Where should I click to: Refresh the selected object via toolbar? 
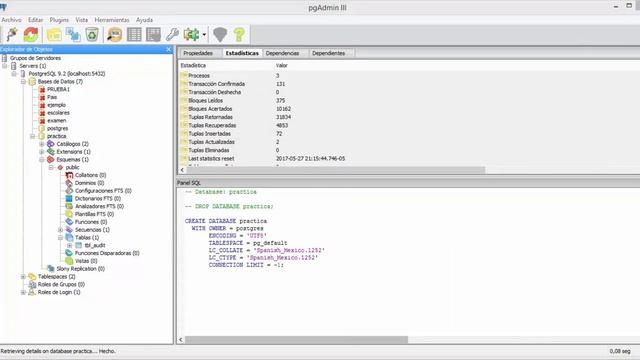31,35
